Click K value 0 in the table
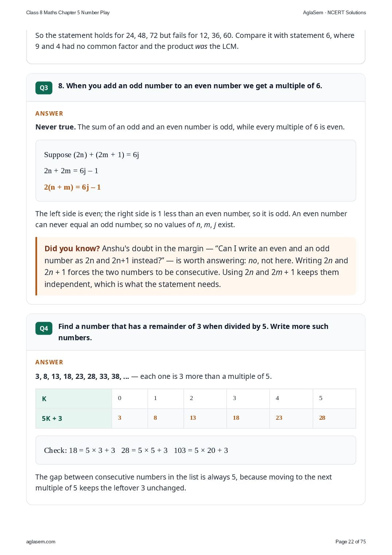The image size is (392, 555). 130,399
